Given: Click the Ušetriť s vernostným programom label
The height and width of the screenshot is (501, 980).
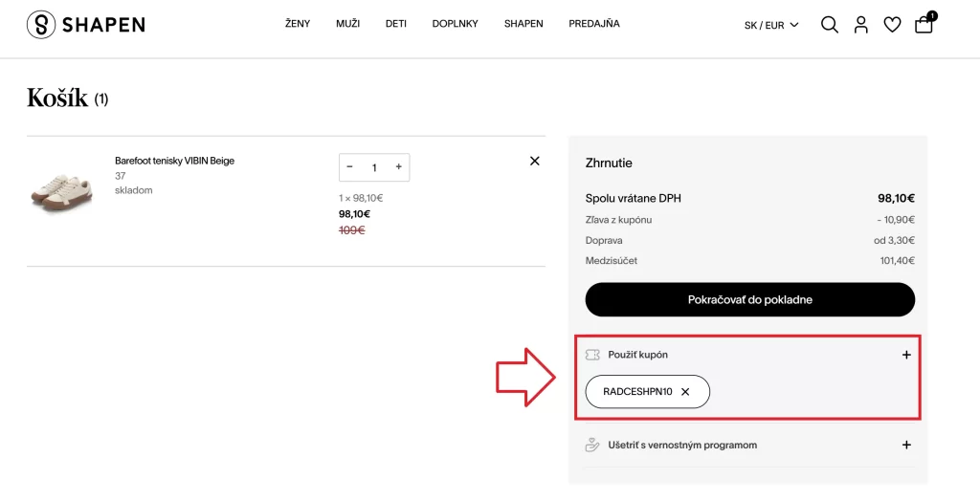Looking at the screenshot, I should click(682, 445).
